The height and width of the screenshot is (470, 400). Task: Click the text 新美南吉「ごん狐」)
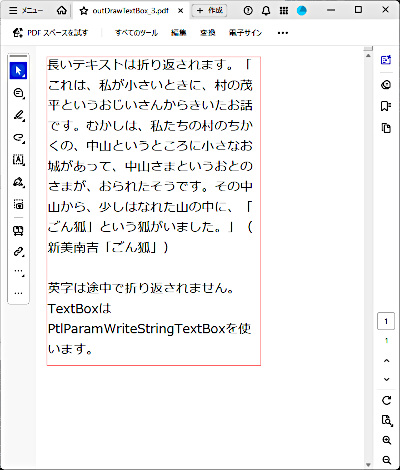(108, 248)
